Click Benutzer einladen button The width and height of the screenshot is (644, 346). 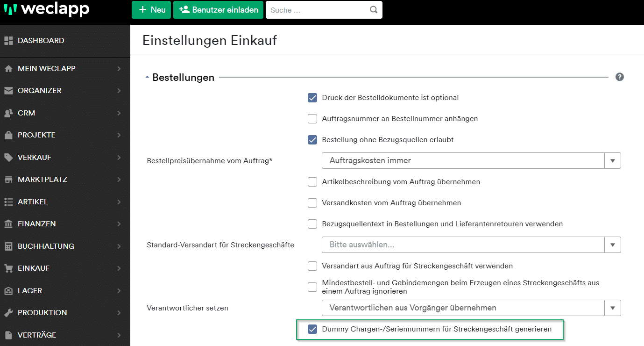[x=218, y=10]
